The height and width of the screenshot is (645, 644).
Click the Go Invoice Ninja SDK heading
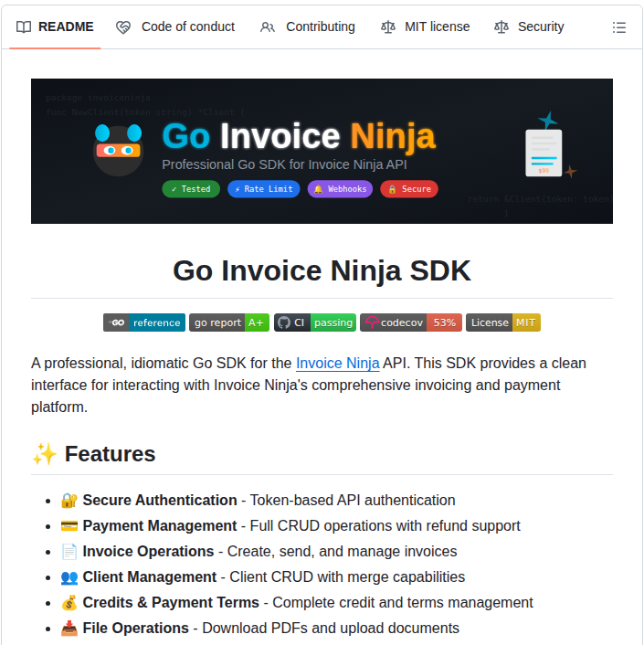322,270
